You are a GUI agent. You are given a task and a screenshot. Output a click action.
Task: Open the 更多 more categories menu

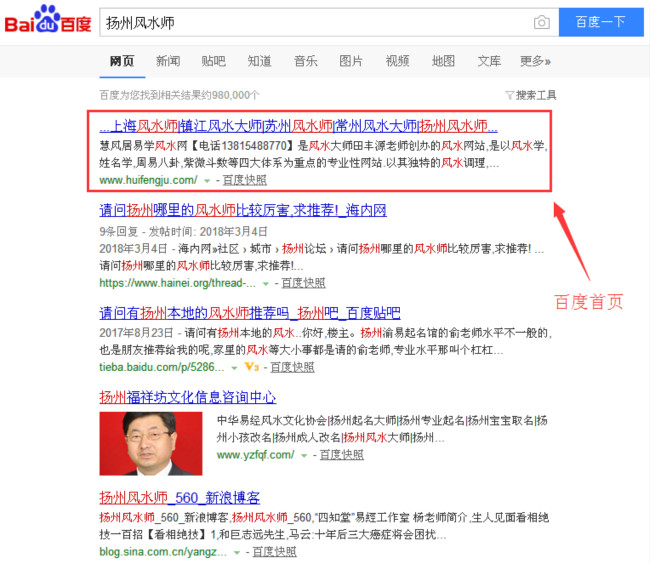[x=535, y=61]
